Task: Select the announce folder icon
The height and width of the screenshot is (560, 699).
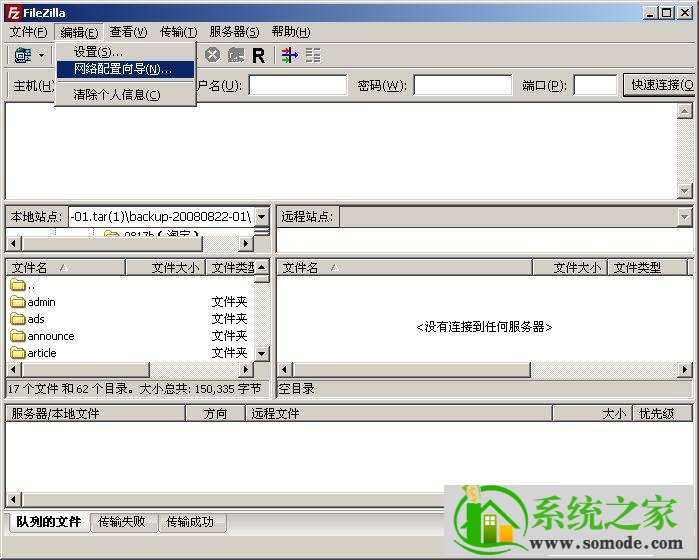Action: tap(17, 336)
